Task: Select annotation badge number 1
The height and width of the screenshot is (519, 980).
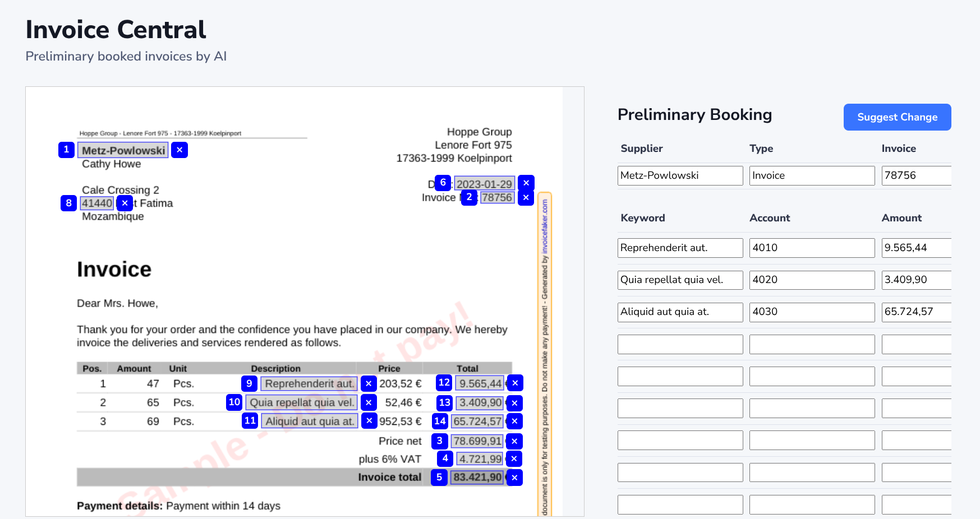Action: [66, 150]
